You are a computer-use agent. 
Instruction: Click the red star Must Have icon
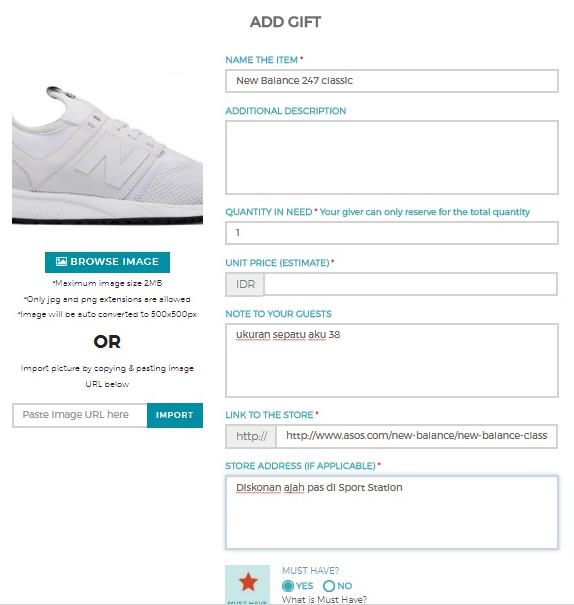(x=248, y=582)
